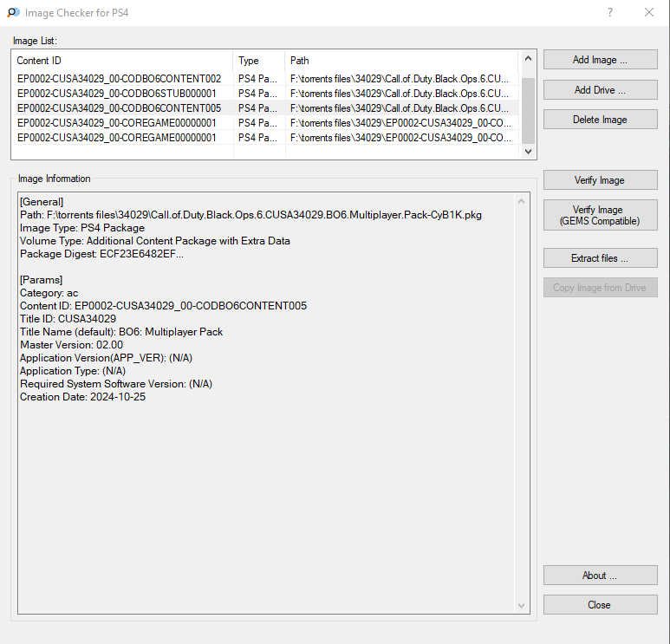Sort by Content ID column header

(x=122, y=61)
